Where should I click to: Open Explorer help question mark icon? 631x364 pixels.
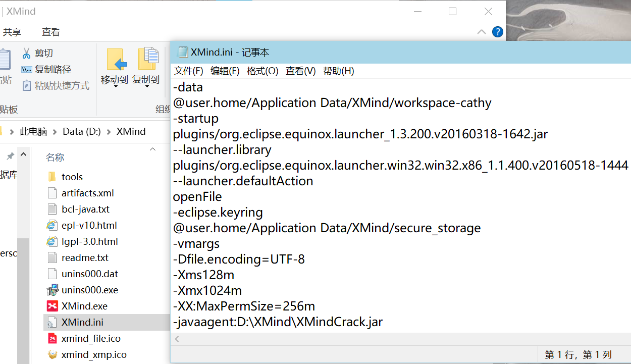pyautogui.click(x=497, y=32)
